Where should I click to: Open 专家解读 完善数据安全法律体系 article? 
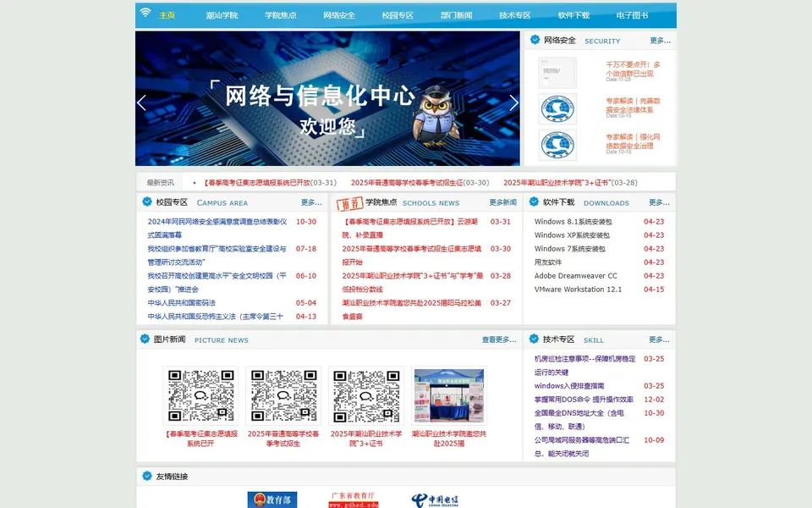[633, 105]
